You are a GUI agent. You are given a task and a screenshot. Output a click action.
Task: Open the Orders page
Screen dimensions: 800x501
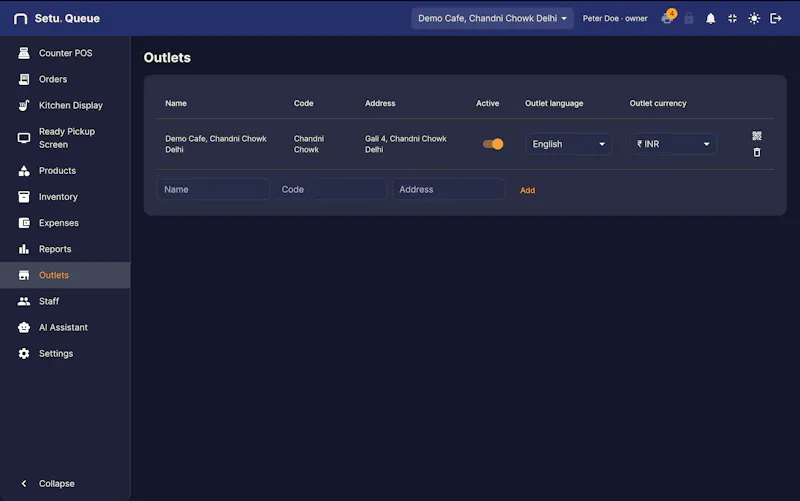tap(65, 79)
